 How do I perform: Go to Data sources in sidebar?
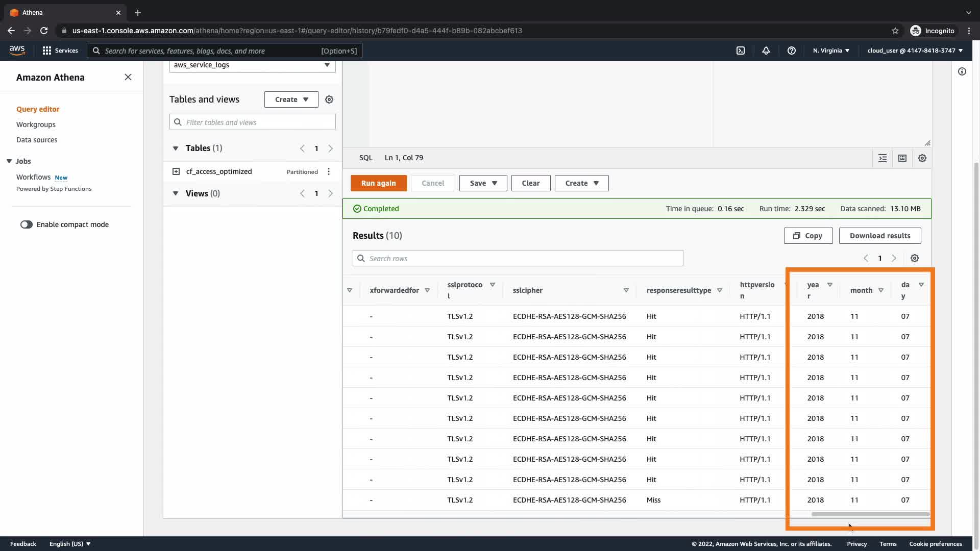point(37,140)
